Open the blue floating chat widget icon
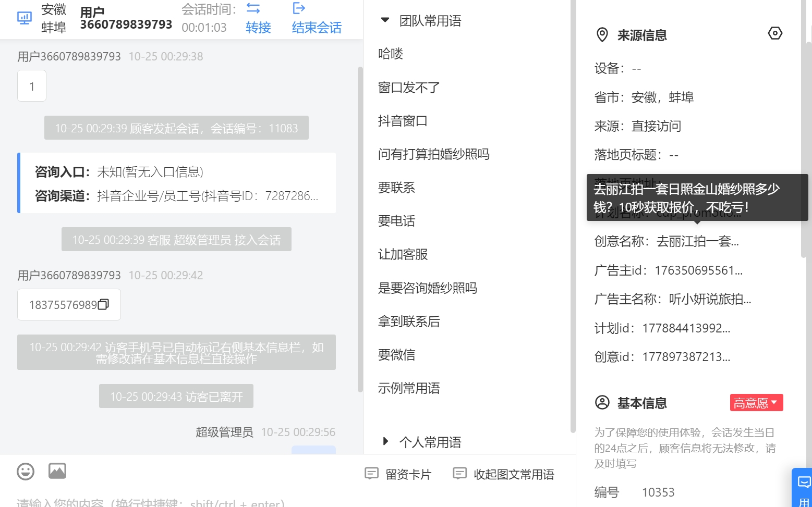812x507 pixels. 804,482
